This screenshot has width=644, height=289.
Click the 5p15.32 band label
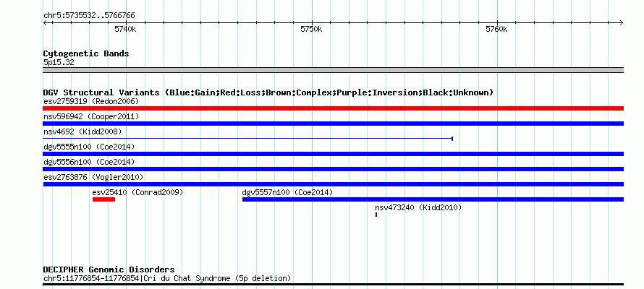[x=59, y=63]
